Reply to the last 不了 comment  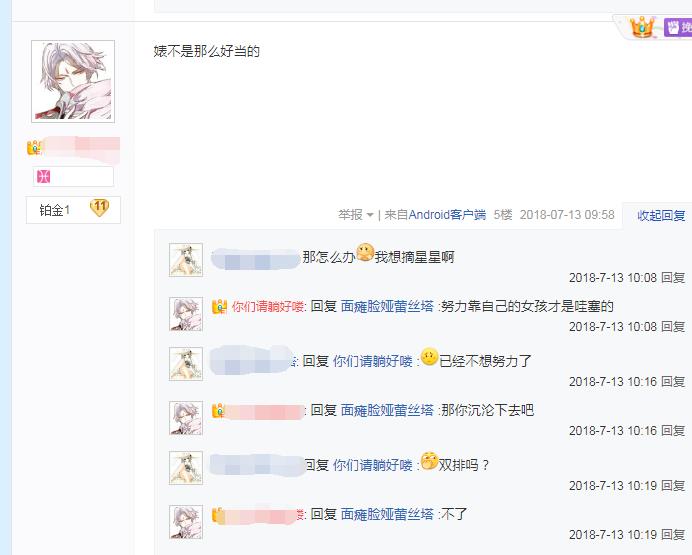click(x=673, y=534)
